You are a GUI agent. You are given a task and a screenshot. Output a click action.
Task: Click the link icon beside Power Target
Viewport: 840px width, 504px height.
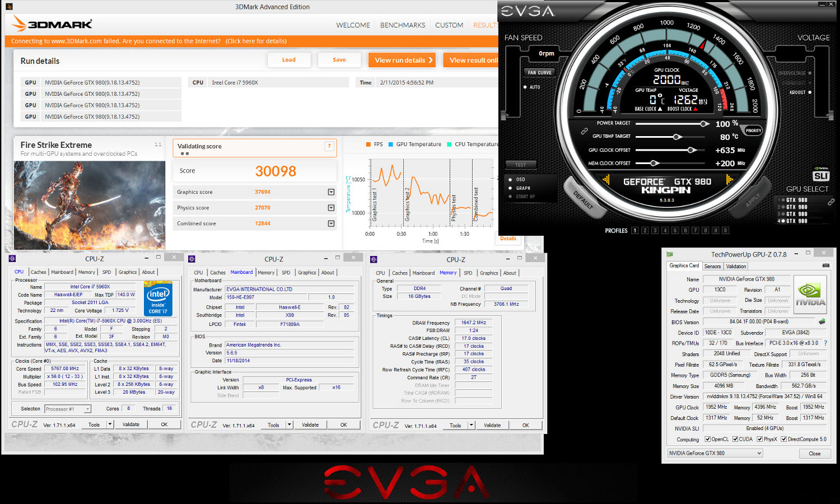coord(584,130)
